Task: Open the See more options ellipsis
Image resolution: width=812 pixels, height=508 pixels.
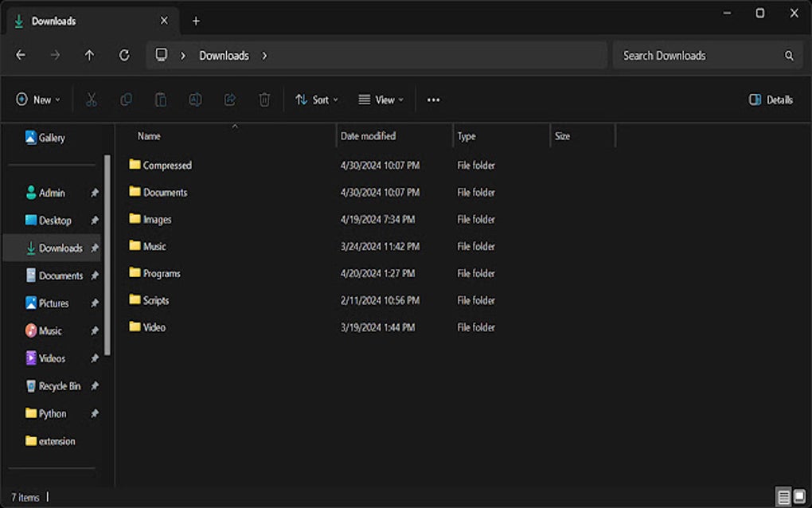Action: [433, 99]
